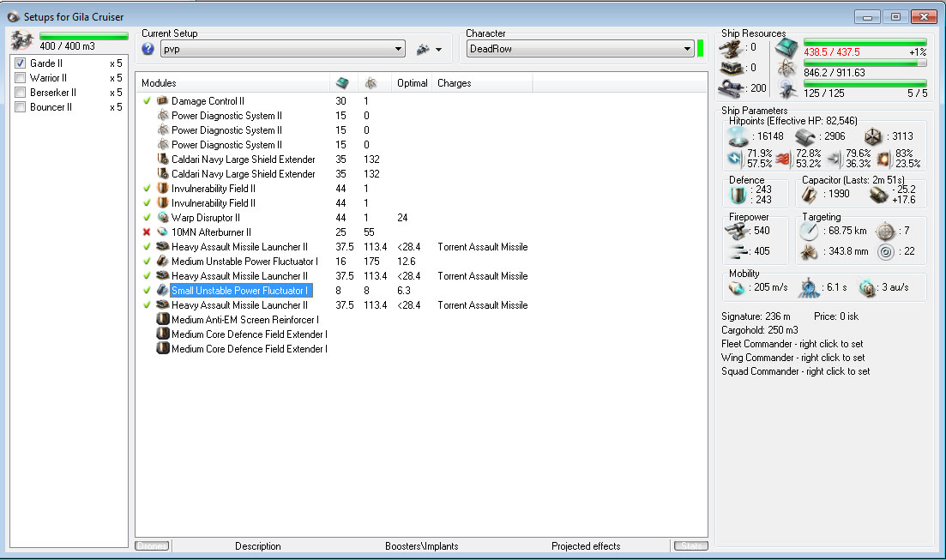The width and height of the screenshot is (946, 560).
Task: Click the green character status indicator
Action: (701, 49)
